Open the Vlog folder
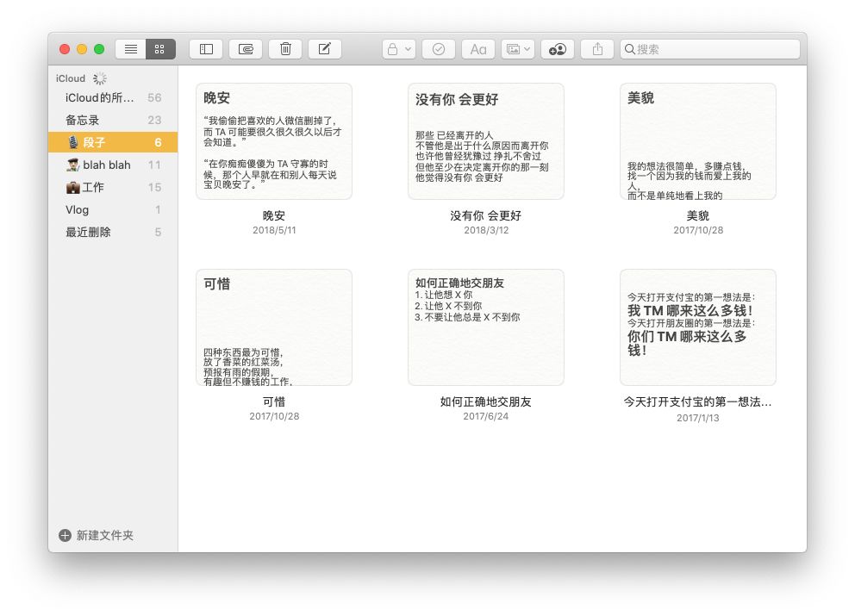The width and height of the screenshot is (855, 616). pyautogui.click(x=113, y=210)
